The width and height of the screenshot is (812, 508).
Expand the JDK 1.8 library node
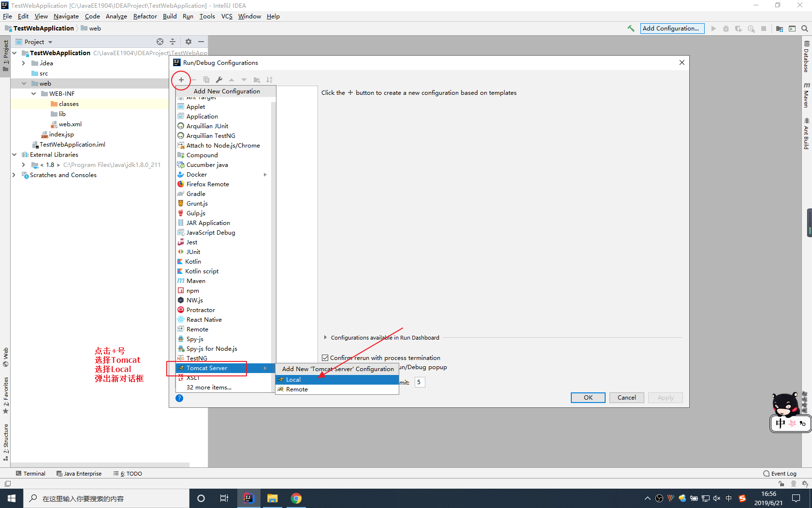click(23, 165)
